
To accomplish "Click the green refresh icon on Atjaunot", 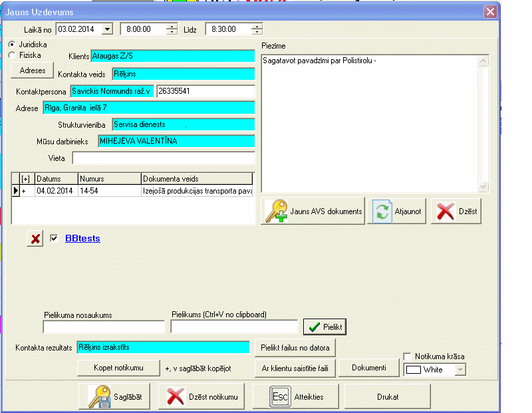I will pyautogui.click(x=382, y=211).
